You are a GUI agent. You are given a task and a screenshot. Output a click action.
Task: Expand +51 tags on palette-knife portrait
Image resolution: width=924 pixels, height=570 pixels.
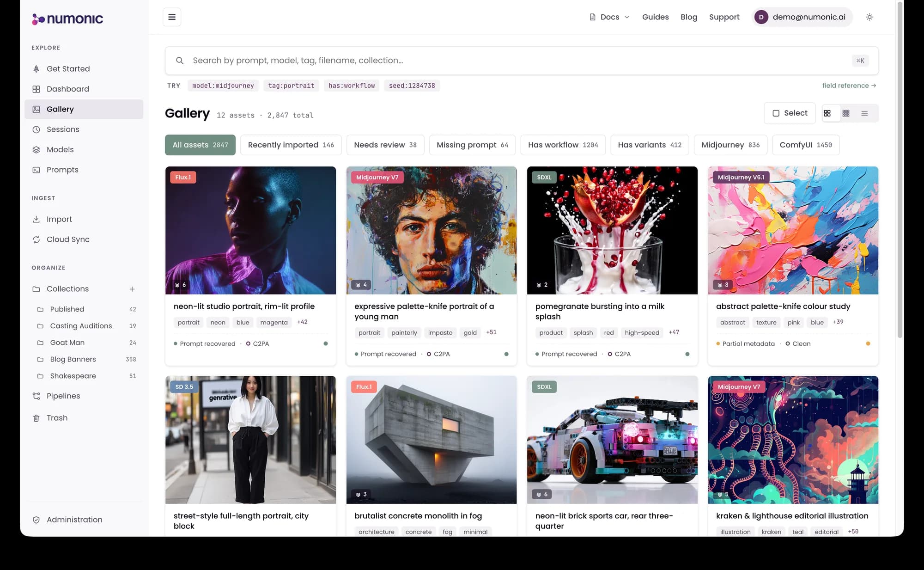pyautogui.click(x=491, y=332)
